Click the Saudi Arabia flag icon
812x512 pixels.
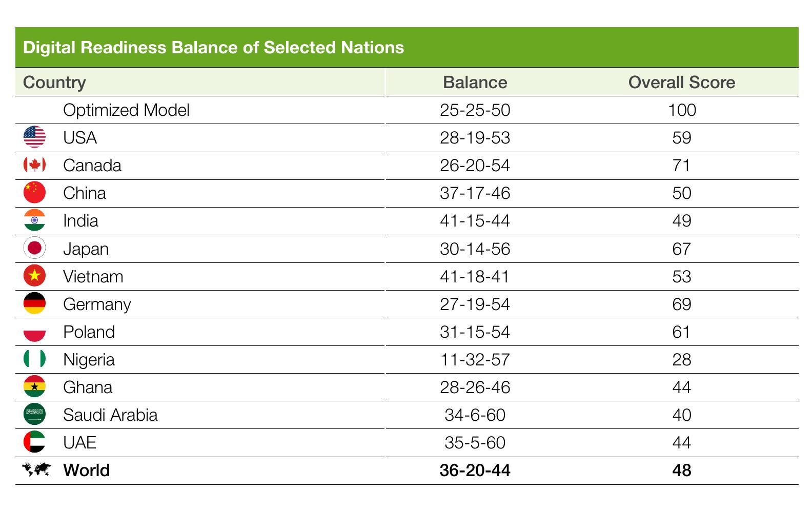click(x=35, y=414)
